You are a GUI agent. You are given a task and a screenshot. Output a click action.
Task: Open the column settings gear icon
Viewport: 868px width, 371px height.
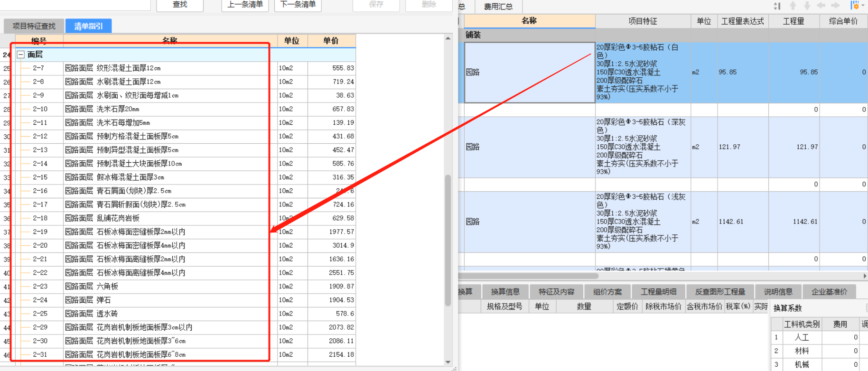pyautogui.click(x=855, y=6)
